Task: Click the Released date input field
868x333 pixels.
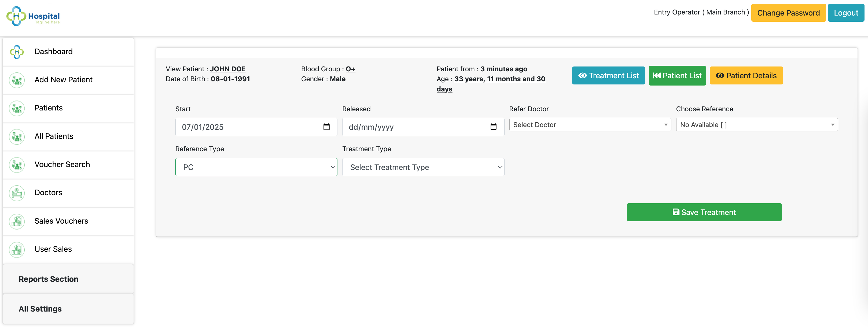Action: [423, 127]
